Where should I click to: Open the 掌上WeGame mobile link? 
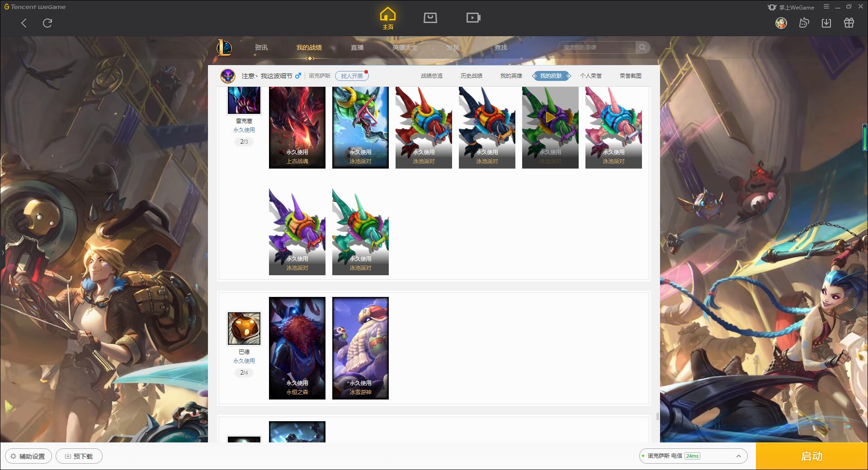791,7
